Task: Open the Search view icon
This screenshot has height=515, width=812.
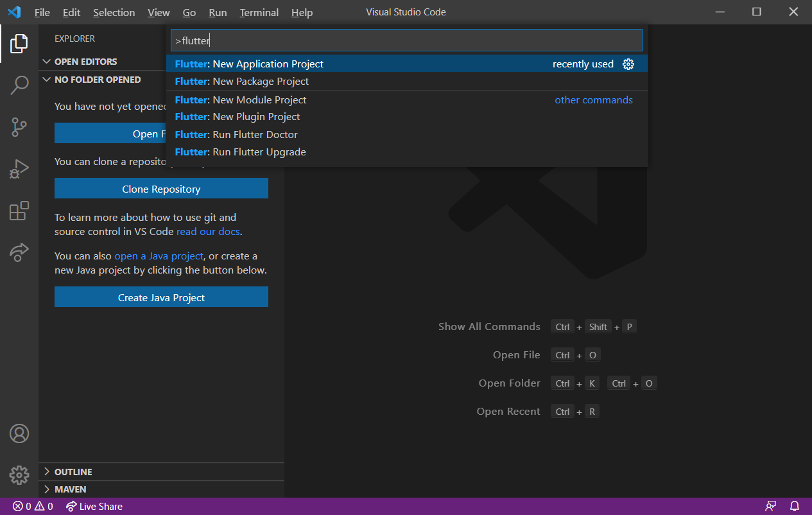Action: [19, 85]
